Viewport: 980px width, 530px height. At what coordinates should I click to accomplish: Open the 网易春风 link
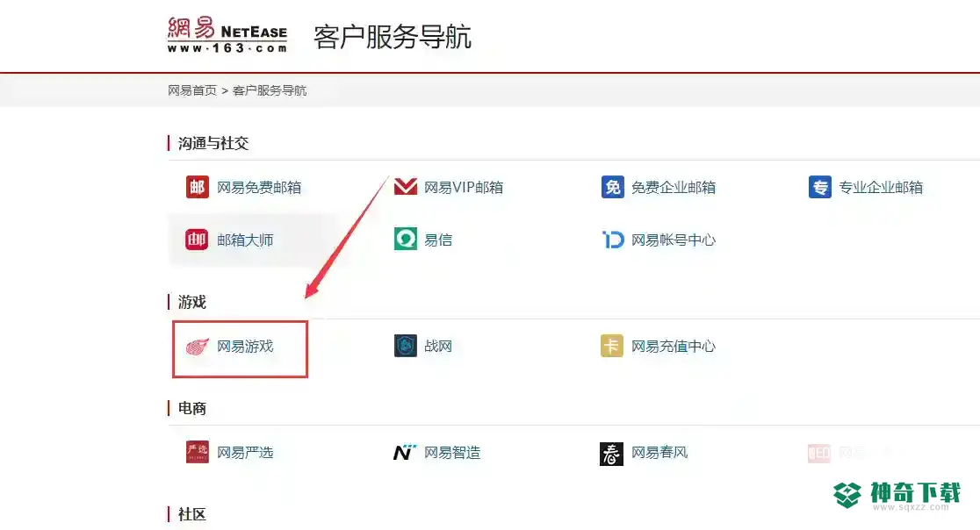(659, 452)
